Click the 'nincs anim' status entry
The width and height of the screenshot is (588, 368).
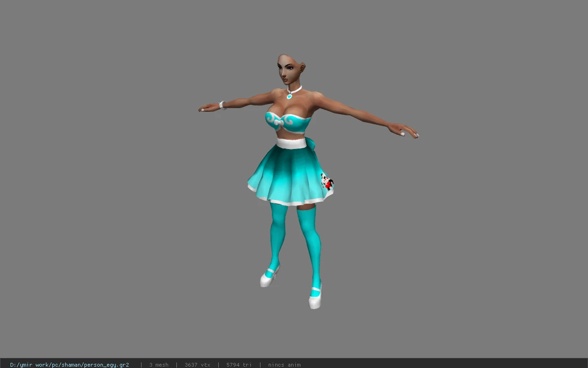tap(284, 365)
